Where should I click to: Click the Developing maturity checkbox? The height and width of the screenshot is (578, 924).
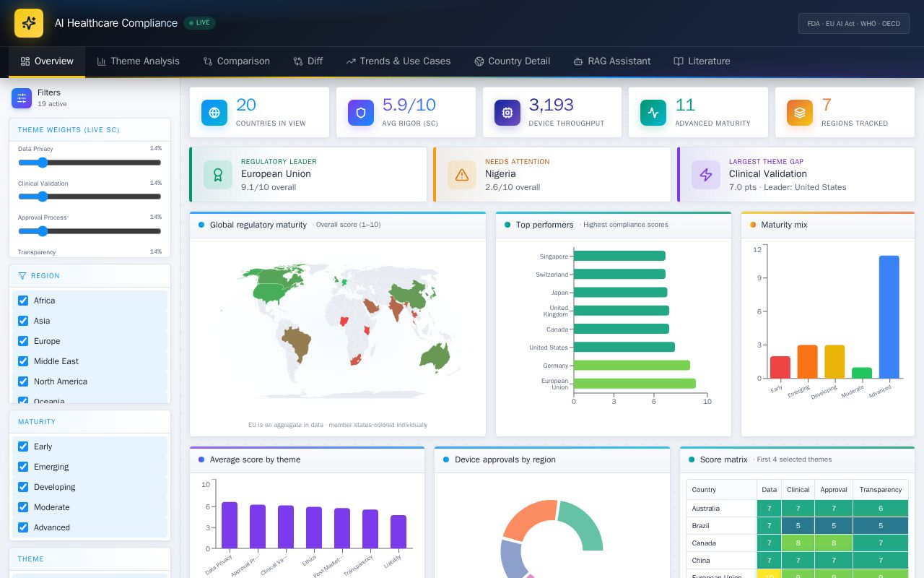click(x=23, y=487)
